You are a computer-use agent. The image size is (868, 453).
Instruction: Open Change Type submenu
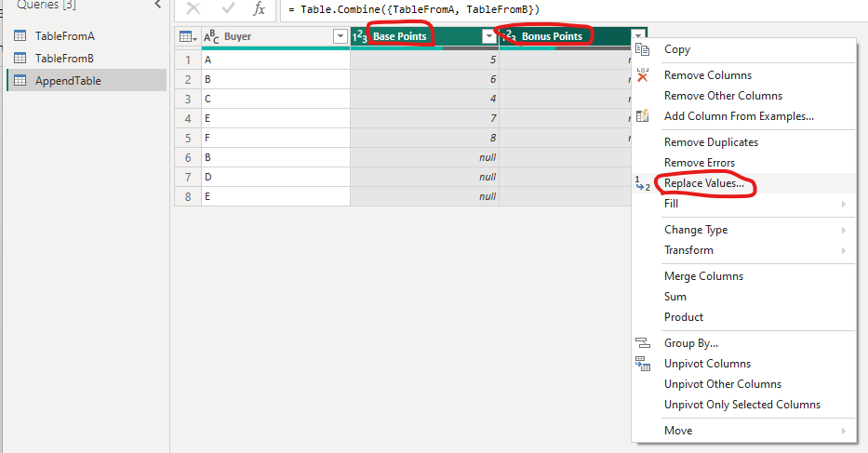pyautogui.click(x=696, y=230)
